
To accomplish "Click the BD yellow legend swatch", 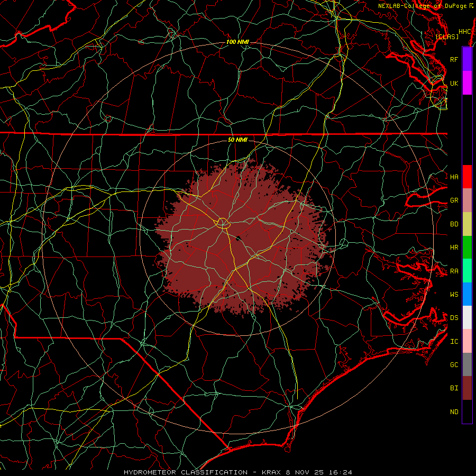I will pyautogui.click(x=467, y=224).
